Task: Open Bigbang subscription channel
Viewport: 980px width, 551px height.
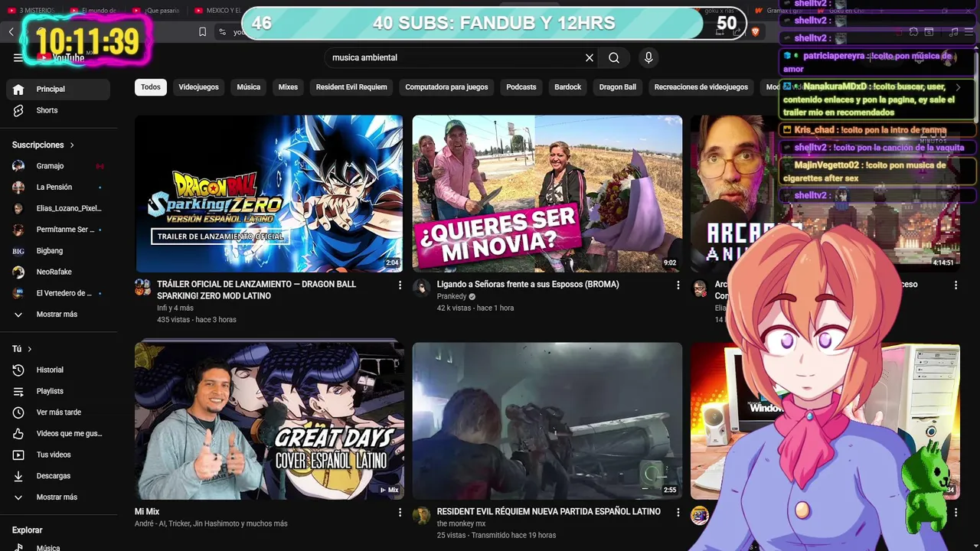Action: click(58, 251)
